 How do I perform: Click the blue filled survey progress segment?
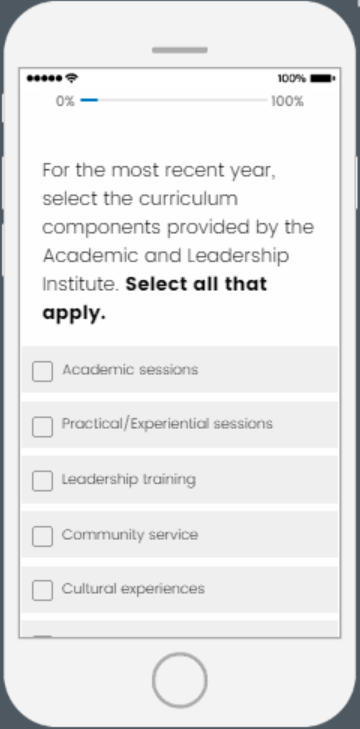(89, 100)
